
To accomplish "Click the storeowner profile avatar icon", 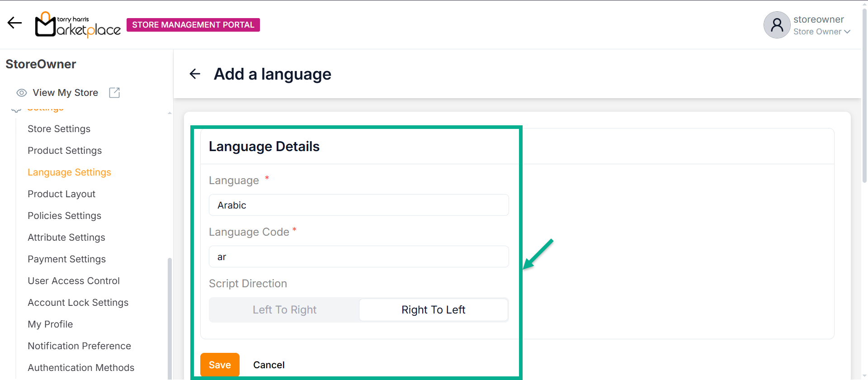I will (777, 25).
